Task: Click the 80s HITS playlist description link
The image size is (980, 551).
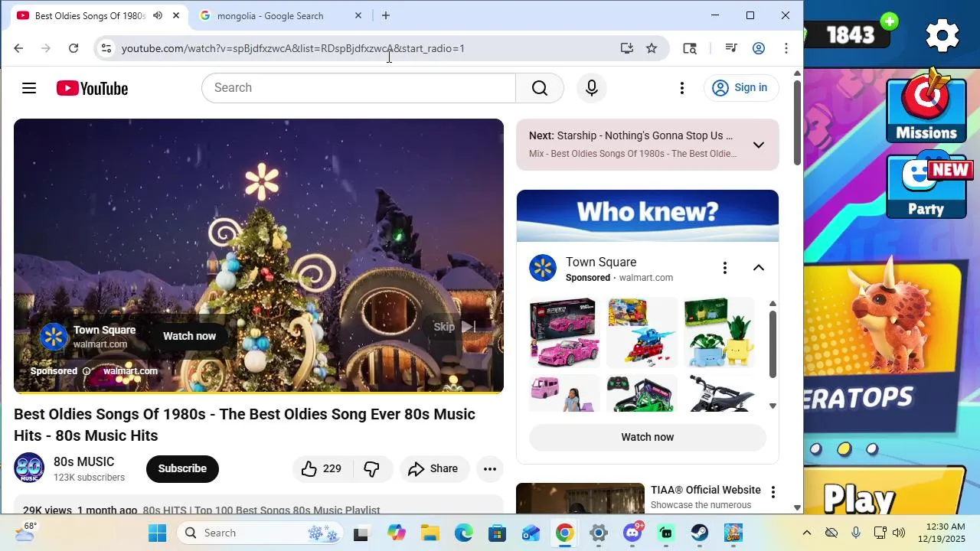Action: coord(261,510)
